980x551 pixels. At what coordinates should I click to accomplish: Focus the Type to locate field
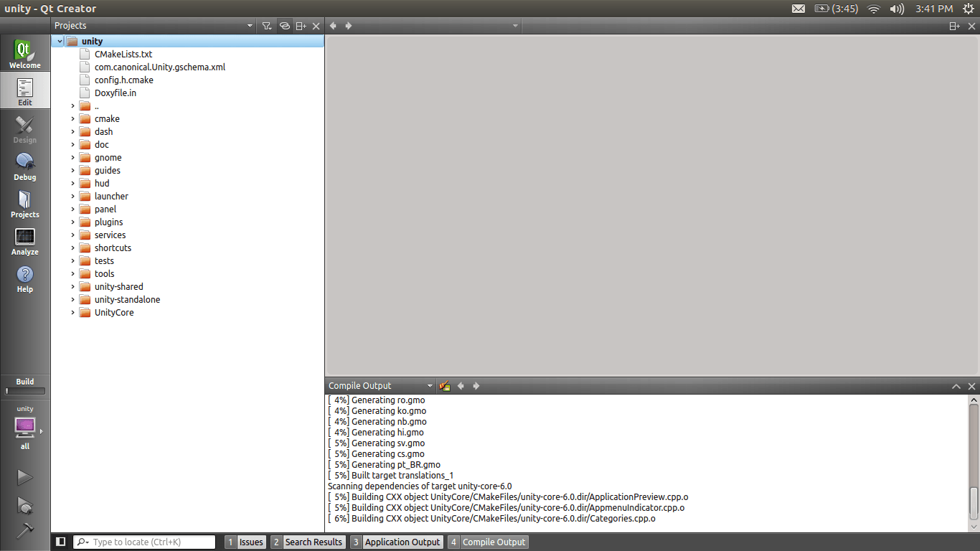[144, 542]
